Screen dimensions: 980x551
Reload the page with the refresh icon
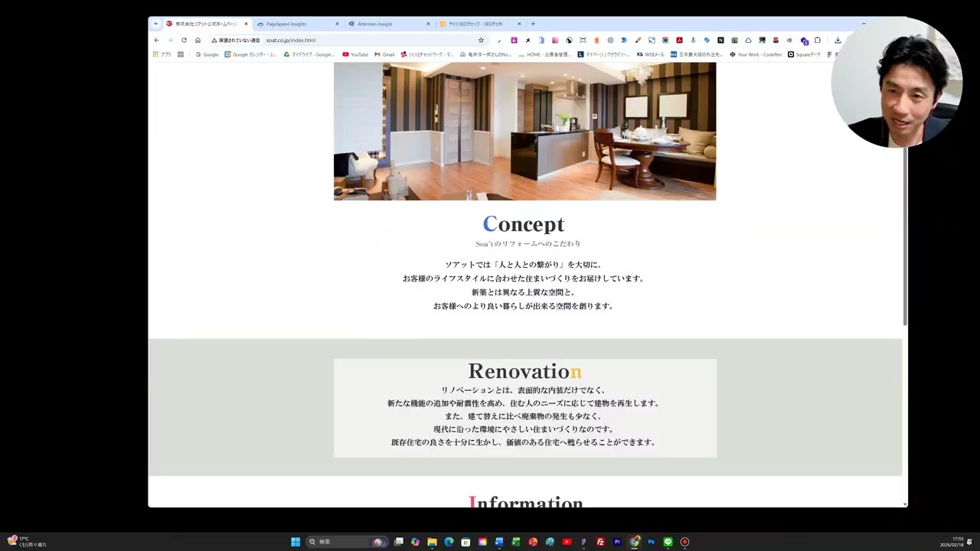click(184, 40)
